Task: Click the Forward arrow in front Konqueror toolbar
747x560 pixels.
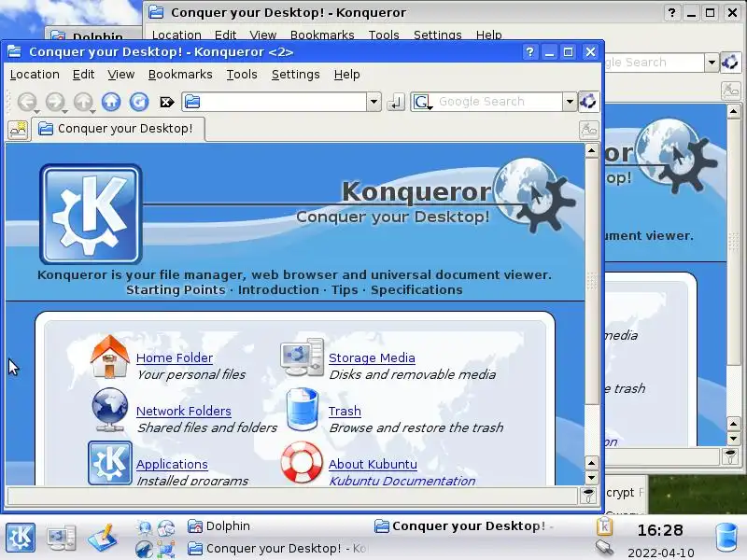Action: [x=55, y=102]
